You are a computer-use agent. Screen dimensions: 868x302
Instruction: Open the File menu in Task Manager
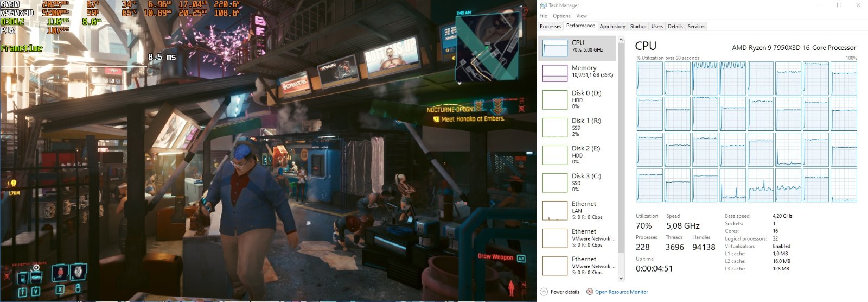543,16
